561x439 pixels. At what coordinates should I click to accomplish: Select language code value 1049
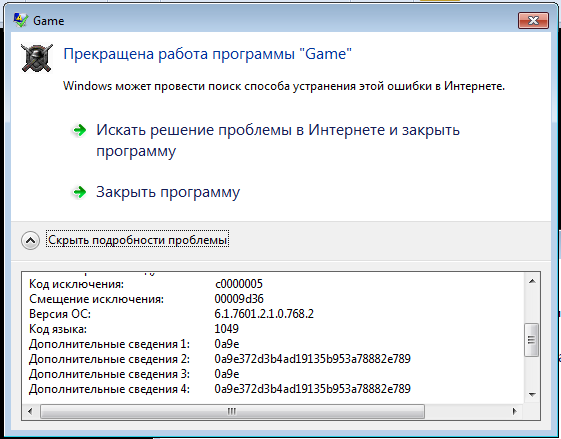click(x=226, y=329)
